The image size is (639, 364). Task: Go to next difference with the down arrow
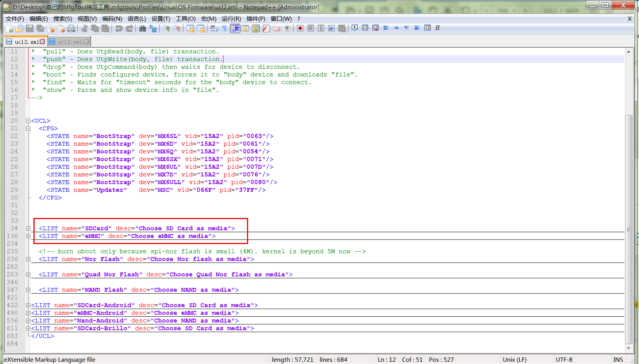click(407, 28)
